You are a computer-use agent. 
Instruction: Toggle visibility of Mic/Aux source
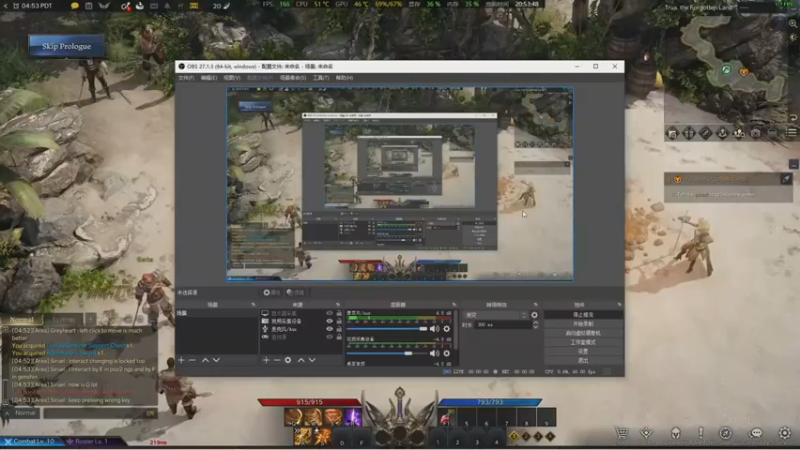tap(330, 330)
